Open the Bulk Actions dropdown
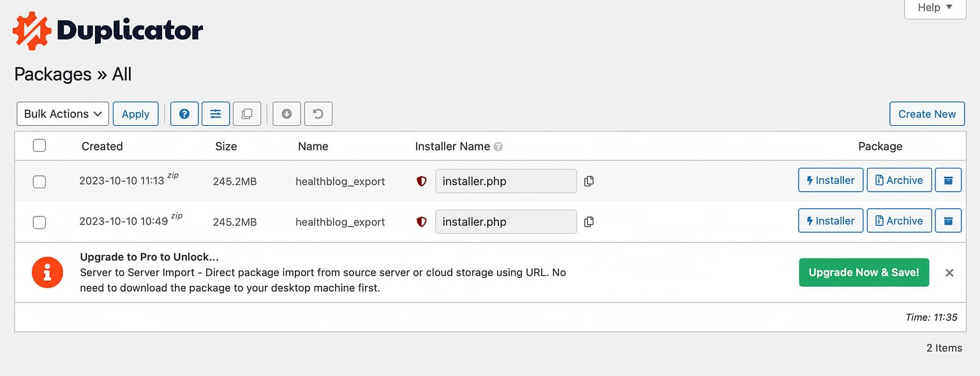The width and height of the screenshot is (980, 376). [62, 114]
